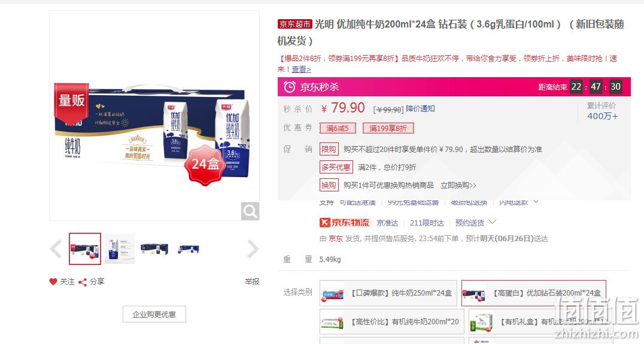Show previous thumbnails with left arrow

(x=56, y=249)
